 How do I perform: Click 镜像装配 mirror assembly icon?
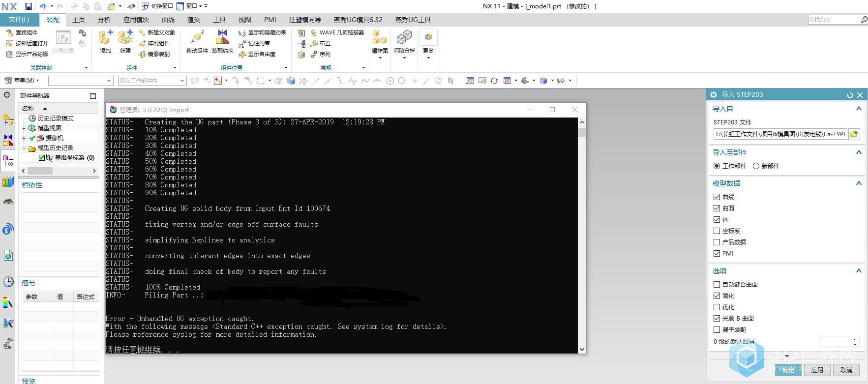pos(154,54)
